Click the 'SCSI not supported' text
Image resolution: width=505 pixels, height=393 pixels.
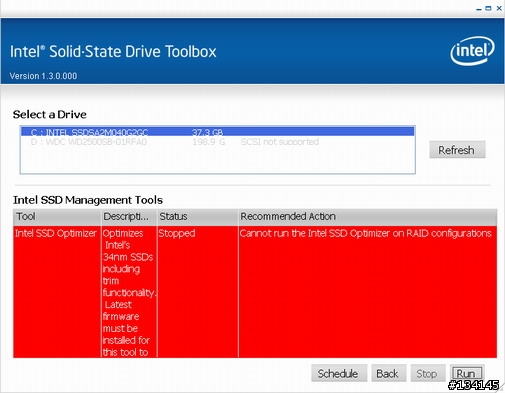280,142
